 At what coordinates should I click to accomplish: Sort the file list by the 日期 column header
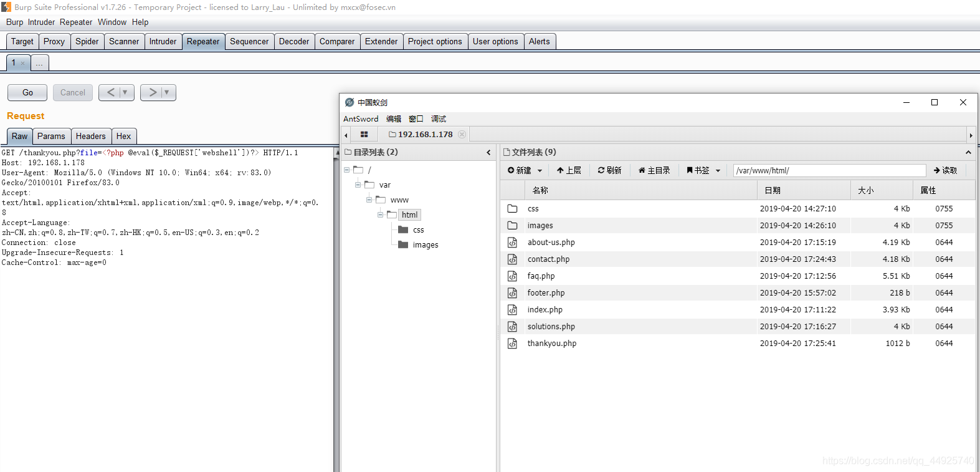tap(804, 190)
